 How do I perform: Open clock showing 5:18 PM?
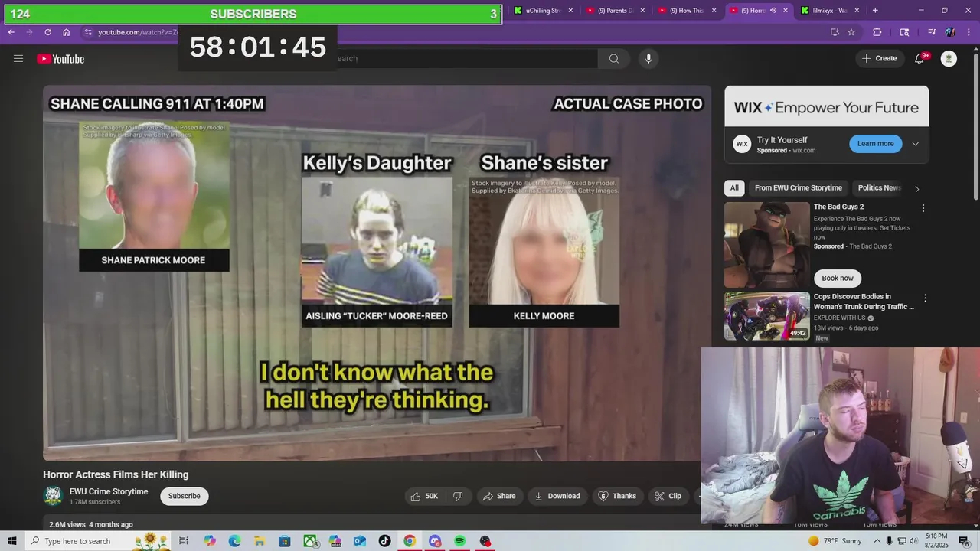coord(936,541)
